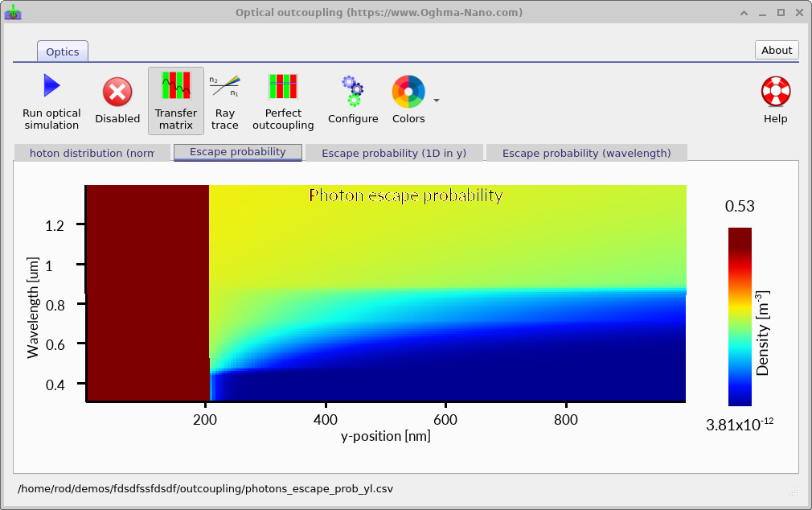Click the 0.53 colorbar maximum value

[x=740, y=206]
